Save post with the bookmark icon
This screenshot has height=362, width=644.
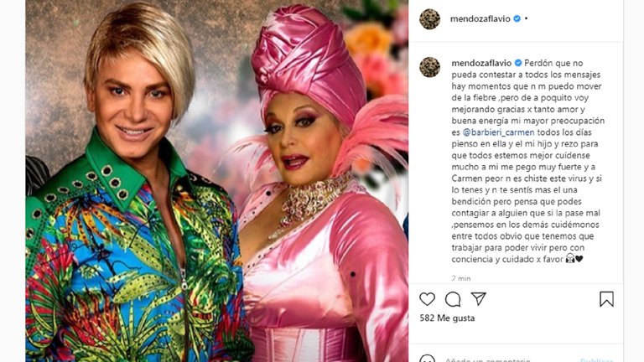click(606, 299)
